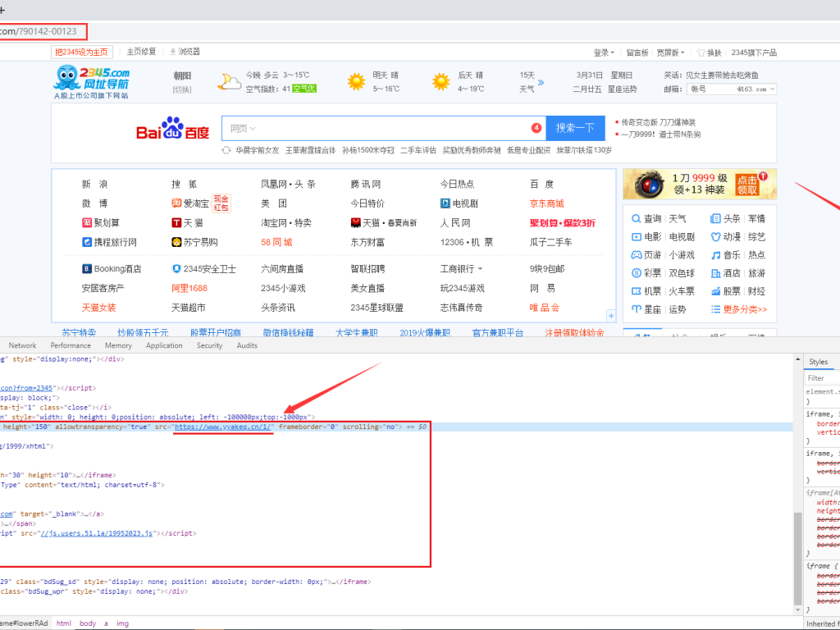Open the 查询 magnifier icon in the sidebar
This screenshot has width=840, height=630.
(x=636, y=218)
